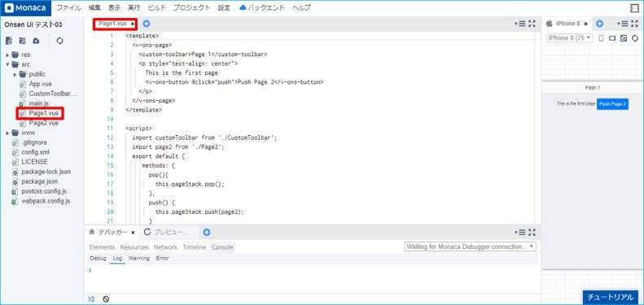Toggle the console prompt icon at bottom
The image size is (644, 305).
pos(91,298)
